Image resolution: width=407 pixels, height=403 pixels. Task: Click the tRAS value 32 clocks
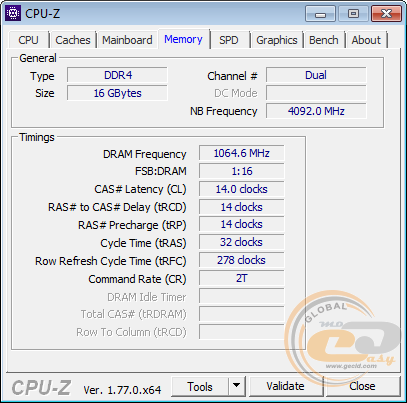pos(242,242)
